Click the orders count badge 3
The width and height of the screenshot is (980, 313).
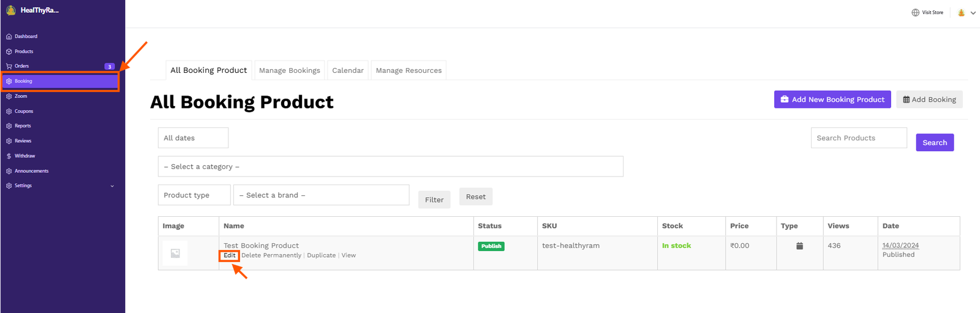pos(109,66)
